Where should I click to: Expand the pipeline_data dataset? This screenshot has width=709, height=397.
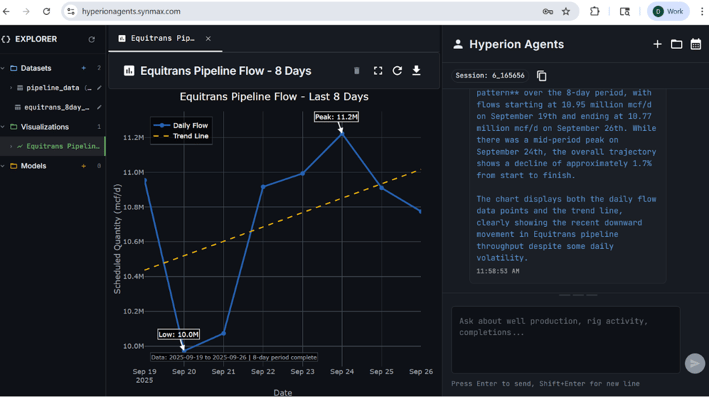[x=11, y=88]
